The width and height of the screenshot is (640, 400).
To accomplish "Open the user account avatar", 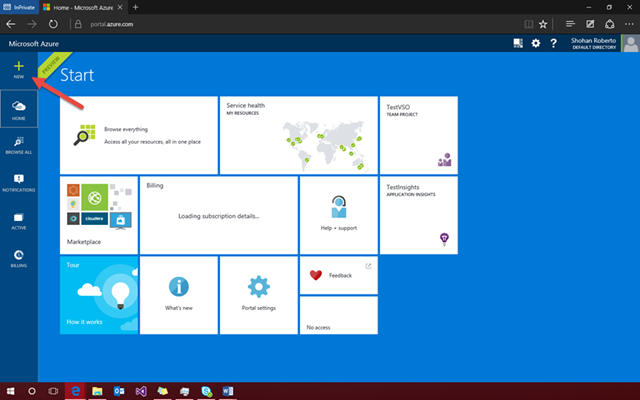I will pos(631,43).
